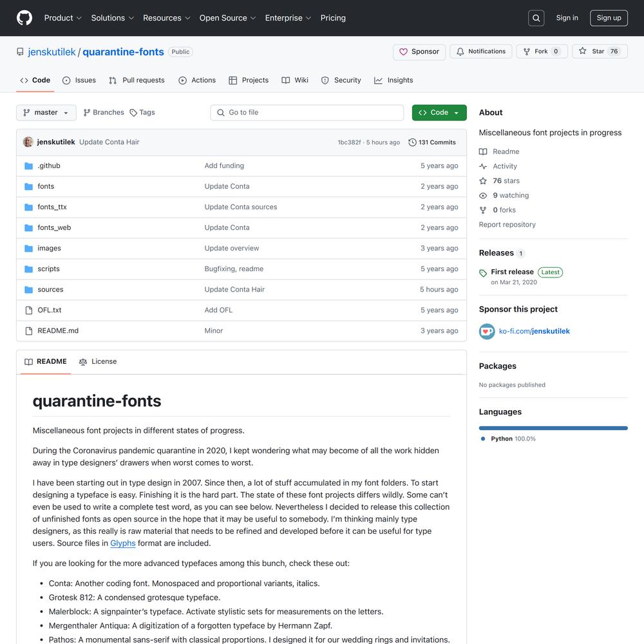Click the Activity pulse icon
The image size is (644, 644).
coord(483,166)
